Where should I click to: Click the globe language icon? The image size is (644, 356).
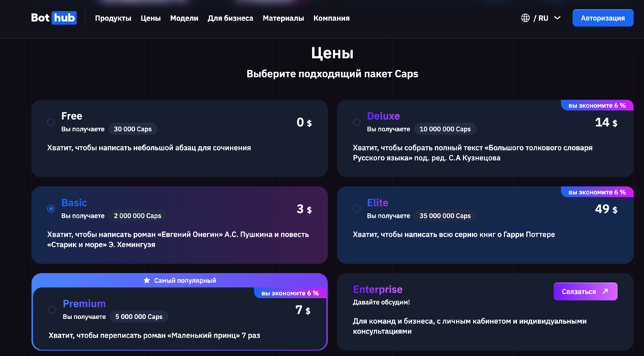coord(526,18)
